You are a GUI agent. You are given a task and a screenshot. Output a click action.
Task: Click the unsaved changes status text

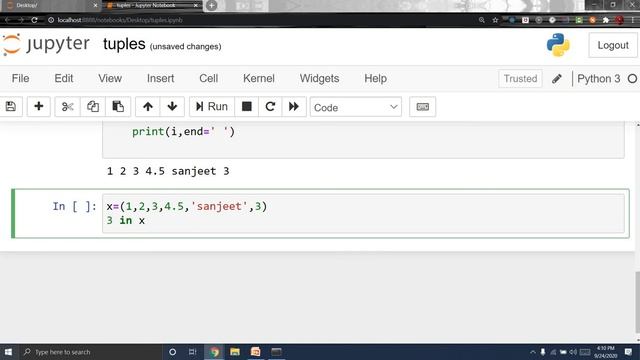click(x=185, y=47)
